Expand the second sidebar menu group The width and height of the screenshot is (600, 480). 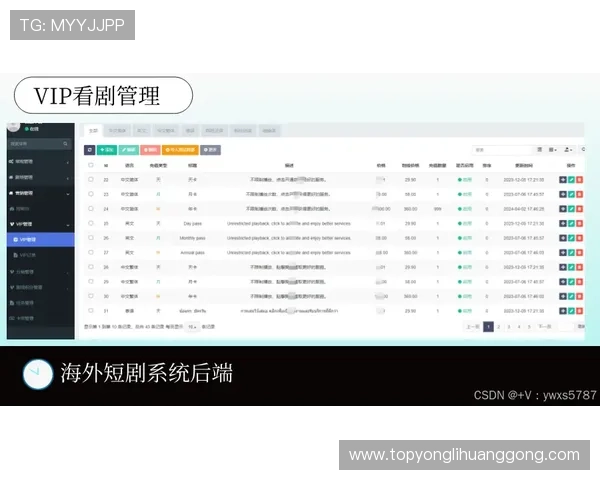pos(41,178)
